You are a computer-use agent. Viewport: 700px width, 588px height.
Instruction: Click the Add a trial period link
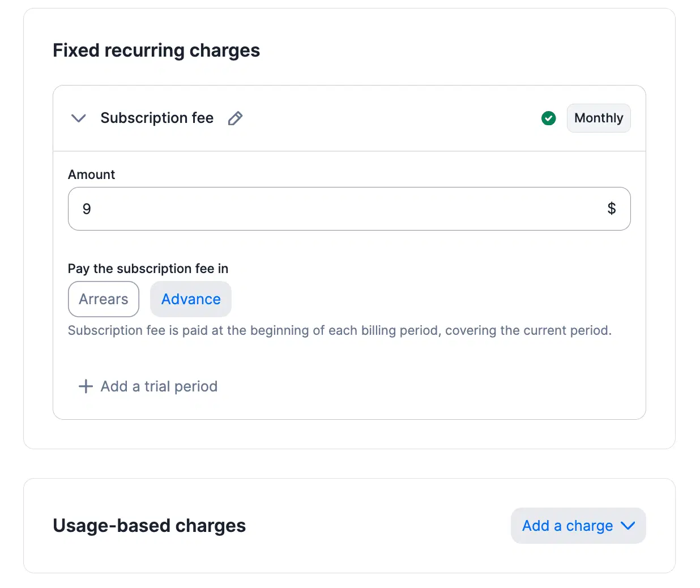point(159,386)
